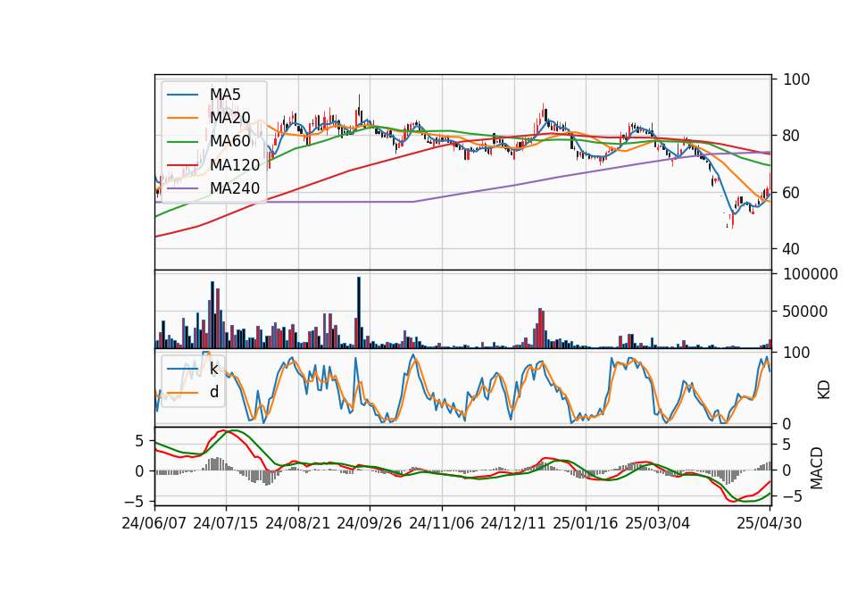Click the orange MA20 legend line
857x616 pixels.
[x=182, y=118]
